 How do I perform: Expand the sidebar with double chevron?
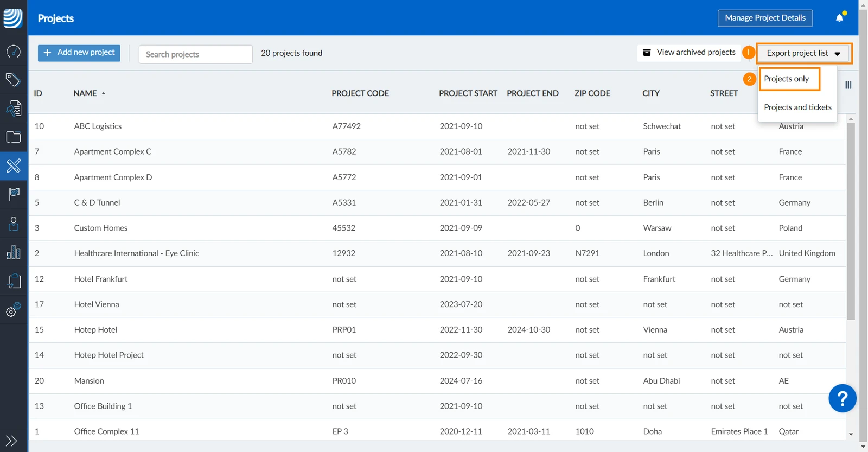pos(11,441)
